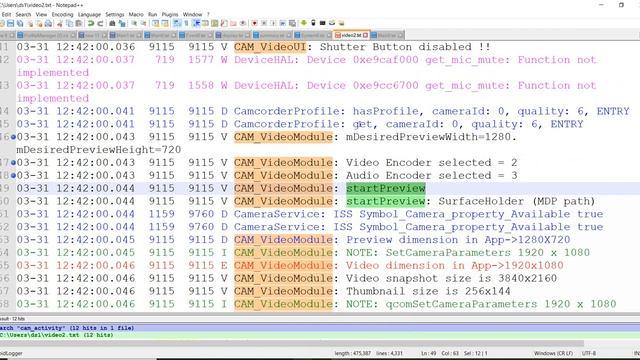Screen dimensions: 640x360
Task: Click the phone-shaped plugin toolbar icon
Action: [x=313, y=23]
